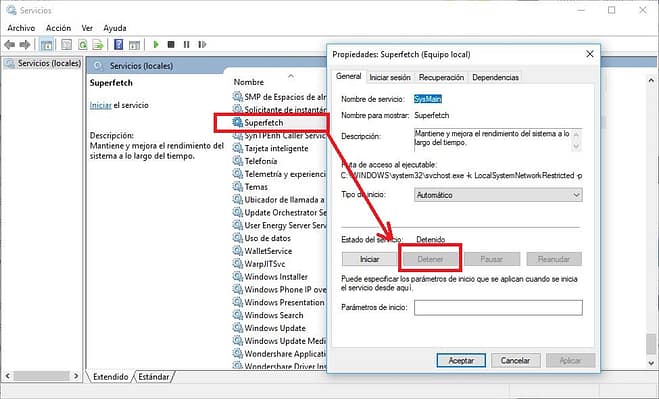659x399 pixels.
Task: Close the Superfetch properties dialog
Action: pyautogui.click(x=590, y=54)
